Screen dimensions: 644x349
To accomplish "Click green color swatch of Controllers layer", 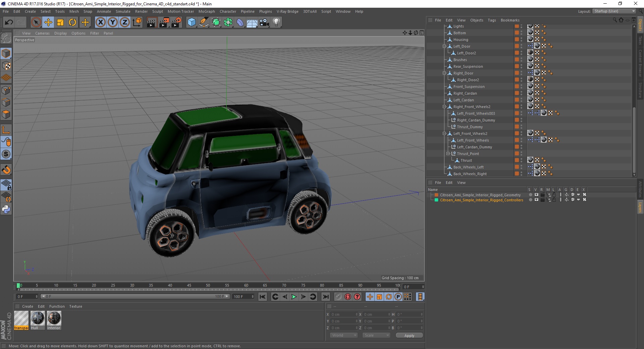I will 436,200.
